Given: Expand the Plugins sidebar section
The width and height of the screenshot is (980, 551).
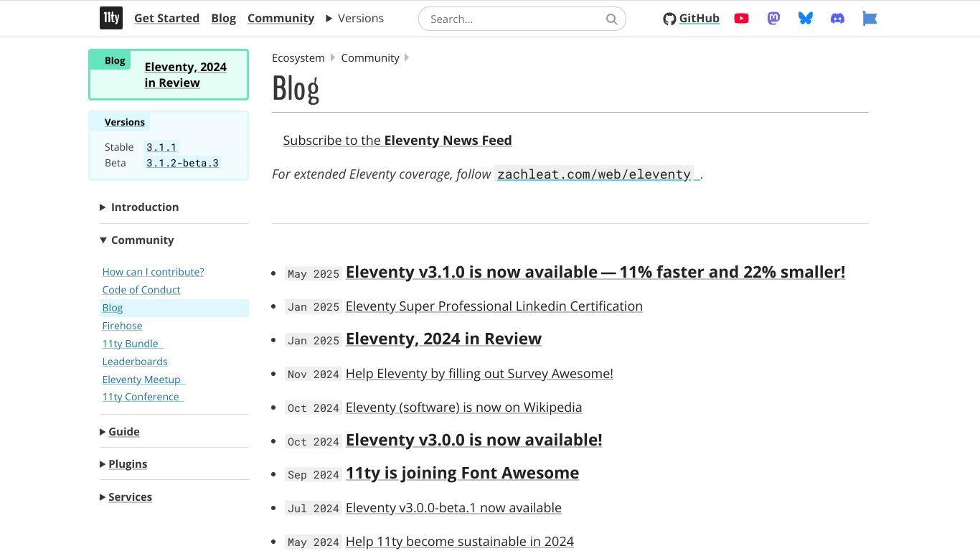Looking at the screenshot, I should click(x=123, y=463).
